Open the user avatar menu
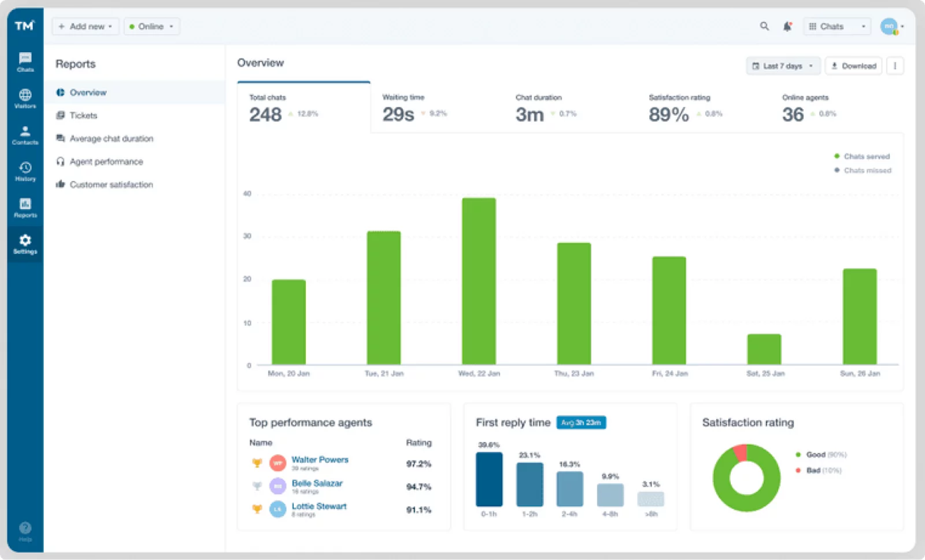Screen dimensions: 925x560 coord(889,26)
